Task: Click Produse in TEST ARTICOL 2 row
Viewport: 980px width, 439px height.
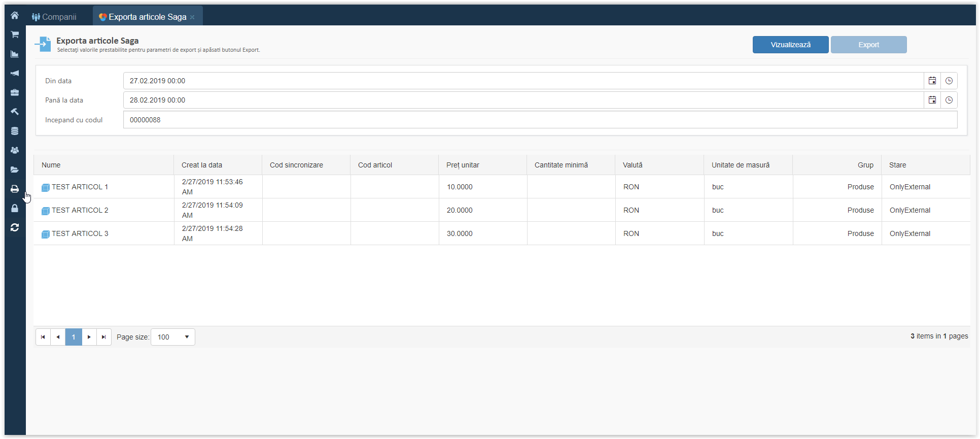Action: tap(861, 210)
